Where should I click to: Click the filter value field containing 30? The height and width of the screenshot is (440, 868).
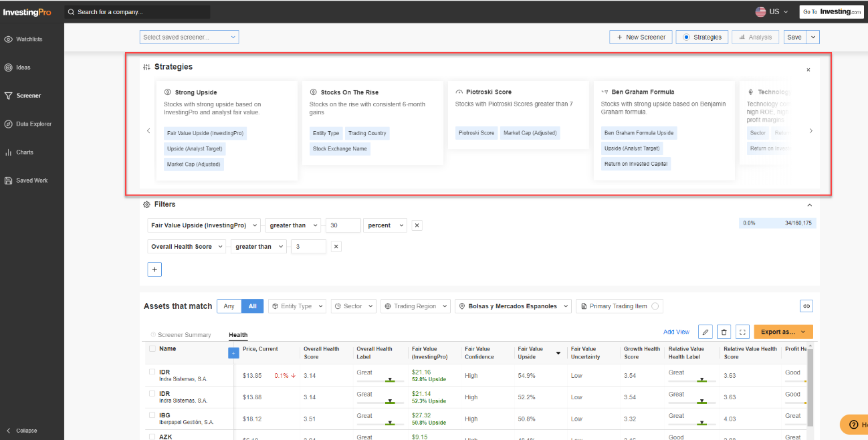(x=343, y=225)
